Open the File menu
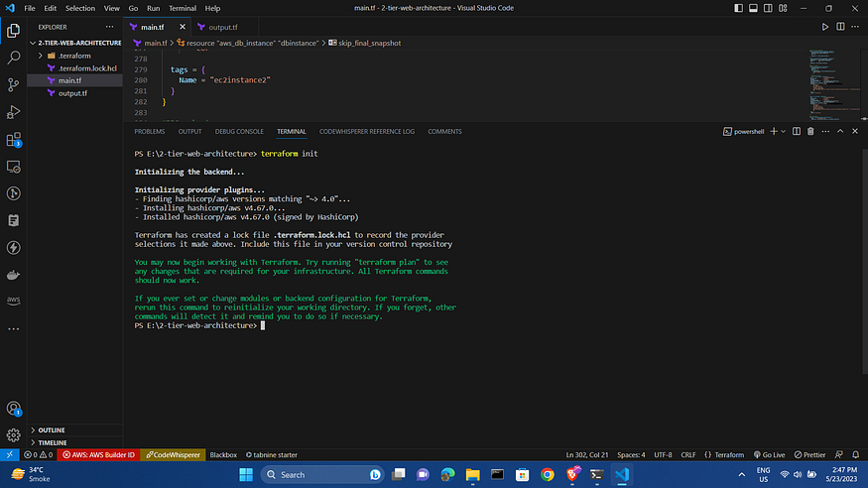 [30, 8]
